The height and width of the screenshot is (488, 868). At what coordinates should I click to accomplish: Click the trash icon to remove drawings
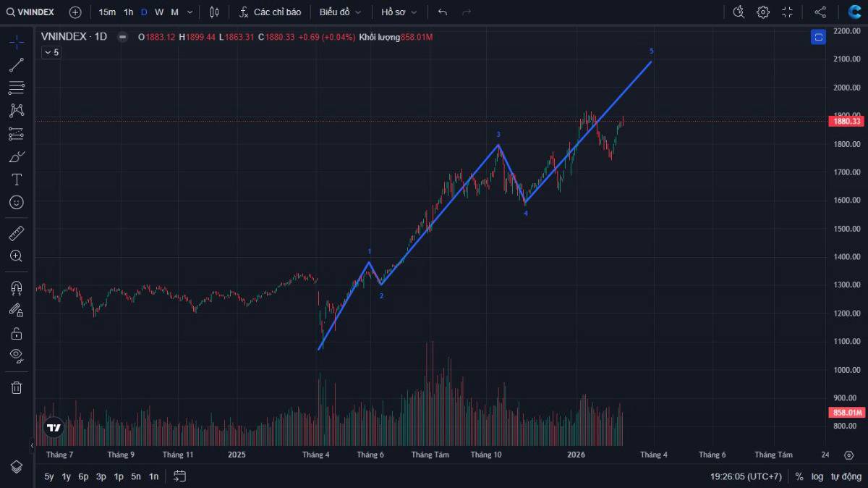click(16, 387)
